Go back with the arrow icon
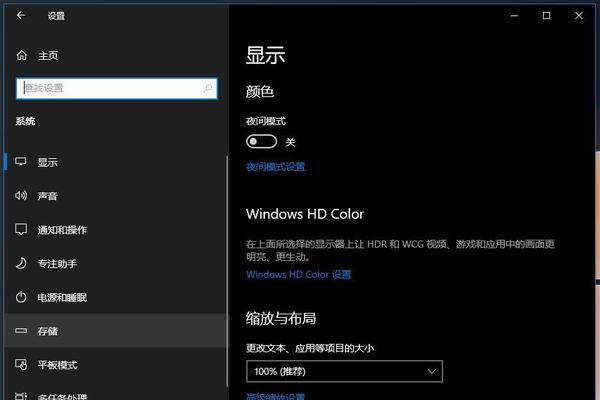Viewport: 600px width, 400px height. click(x=21, y=15)
